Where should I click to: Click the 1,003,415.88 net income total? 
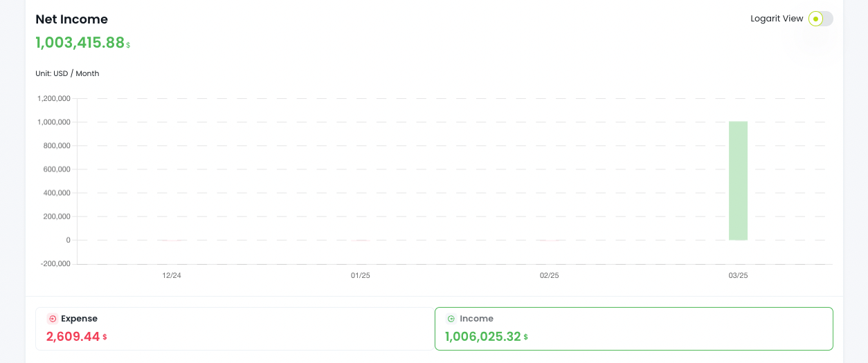80,42
